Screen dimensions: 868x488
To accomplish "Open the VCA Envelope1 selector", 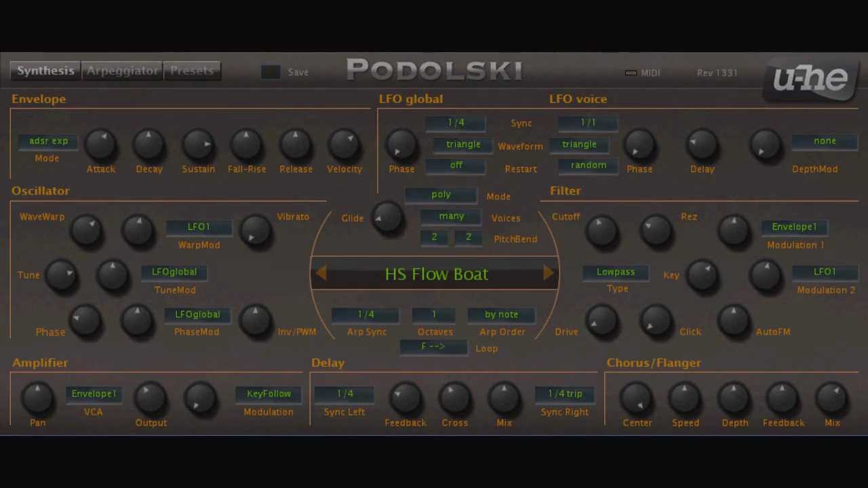I will click(94, 394).
